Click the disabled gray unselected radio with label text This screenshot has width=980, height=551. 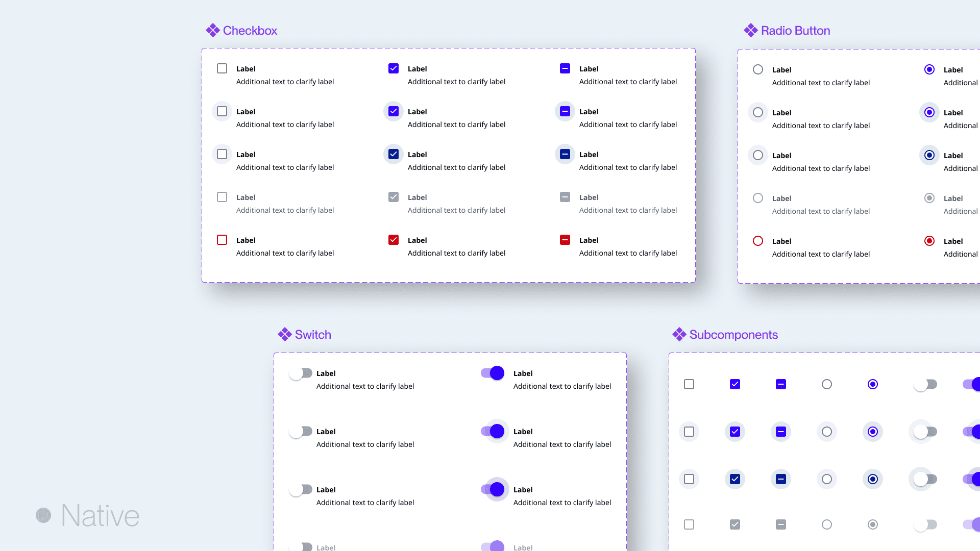[x=758, y=198]
